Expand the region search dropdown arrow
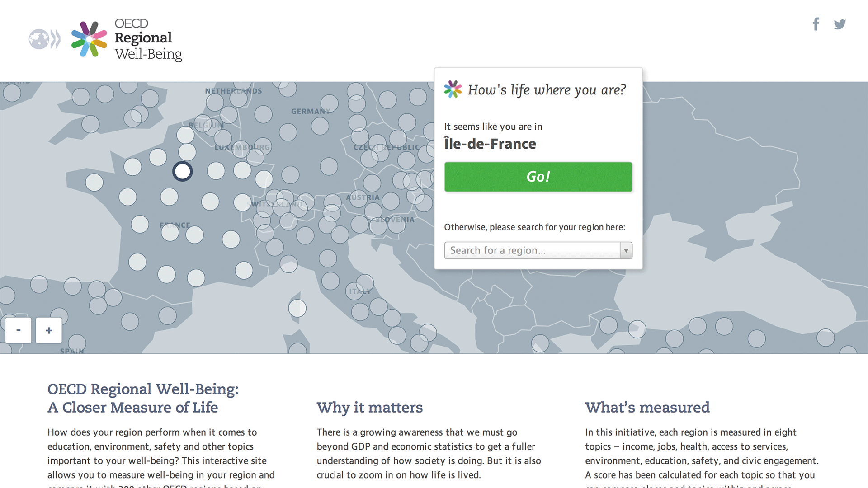The width and height of the screenshot is (868, 488). (626, 250)
